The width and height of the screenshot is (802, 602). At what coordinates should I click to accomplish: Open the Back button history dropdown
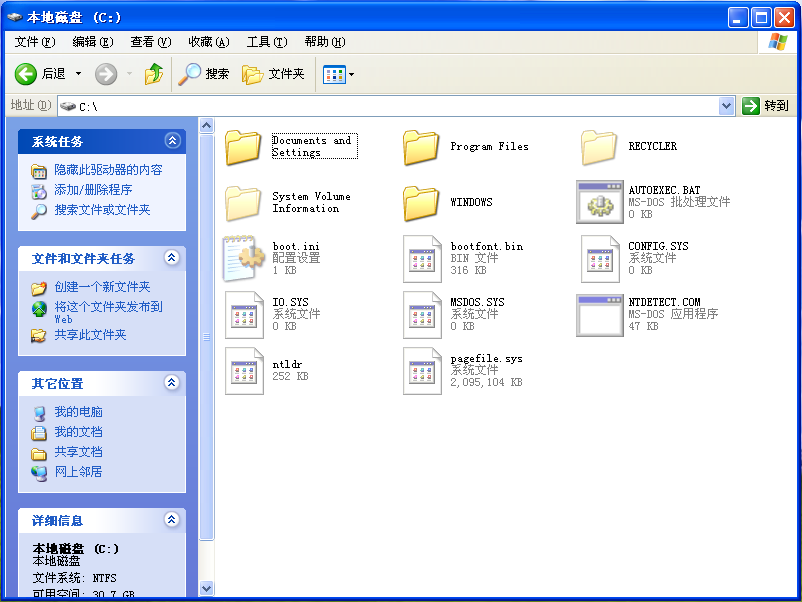coord(78,74)
